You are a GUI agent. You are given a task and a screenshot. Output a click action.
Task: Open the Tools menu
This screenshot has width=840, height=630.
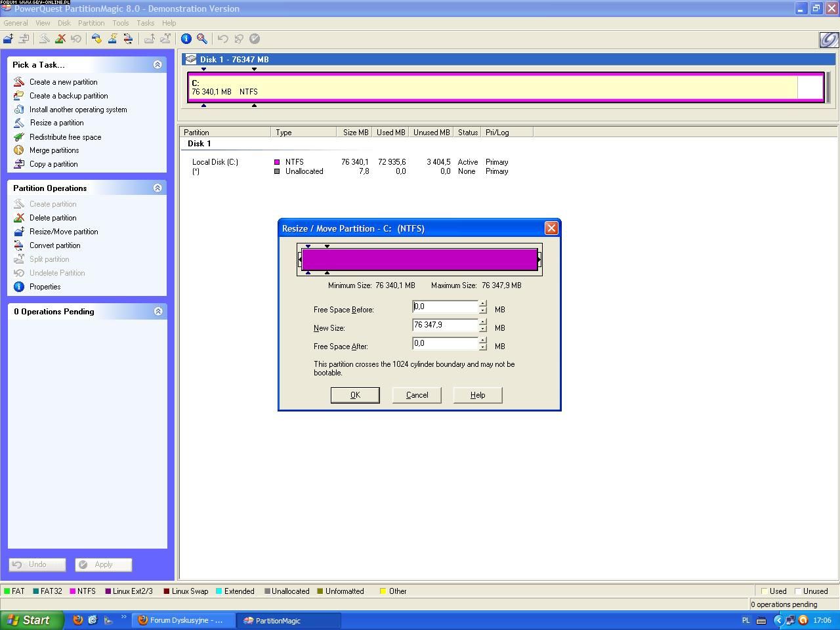tap(121, 23)
